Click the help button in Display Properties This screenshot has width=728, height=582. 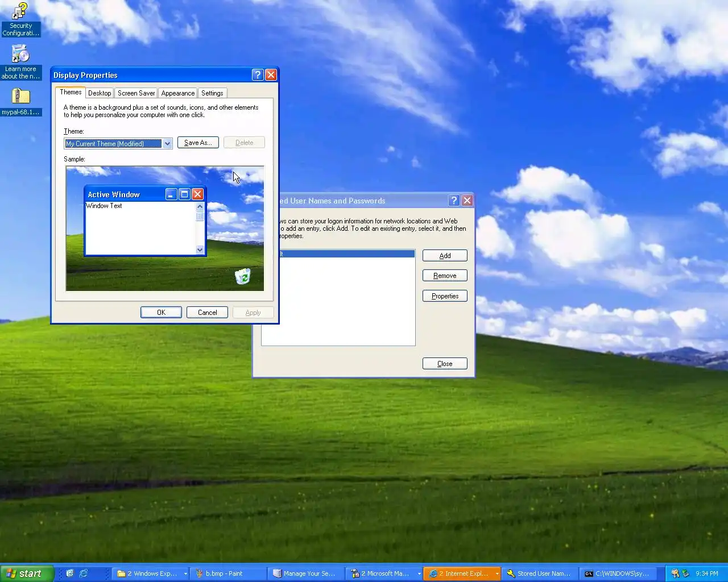click(x=257, y=75)
